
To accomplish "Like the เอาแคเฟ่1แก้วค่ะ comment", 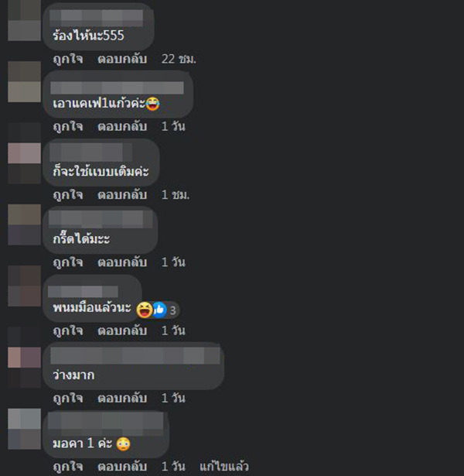I will (68, 127).
